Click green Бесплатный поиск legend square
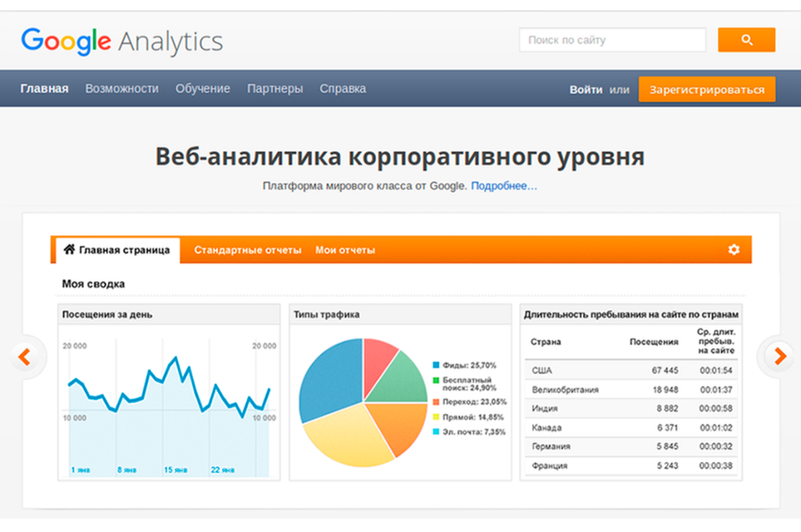The image size is (801, 532). click(x=436, y=380)
